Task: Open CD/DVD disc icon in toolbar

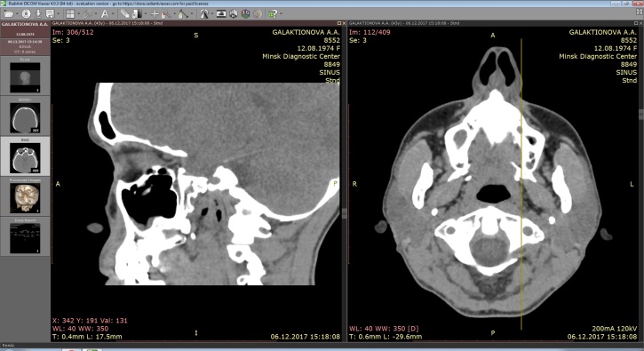Action: [x=26, y=13]
